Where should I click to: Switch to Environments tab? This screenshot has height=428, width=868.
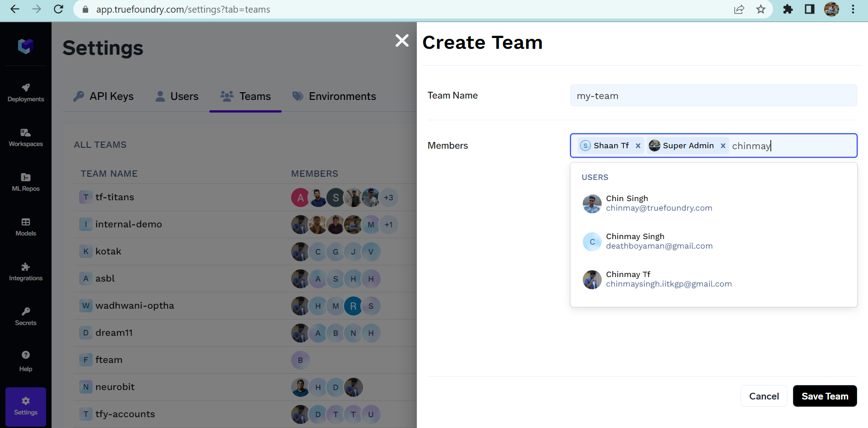tap(334, 96)
